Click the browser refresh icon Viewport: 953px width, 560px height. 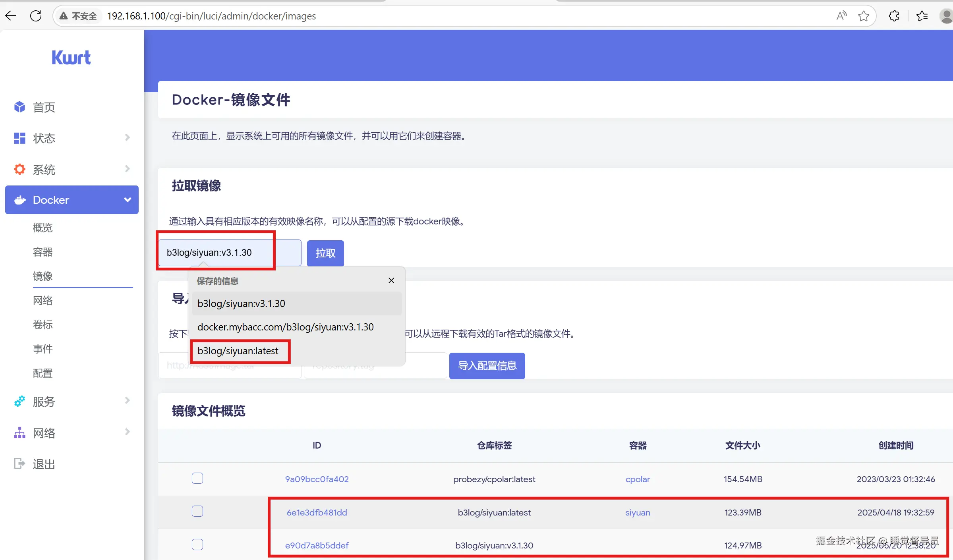36,16
